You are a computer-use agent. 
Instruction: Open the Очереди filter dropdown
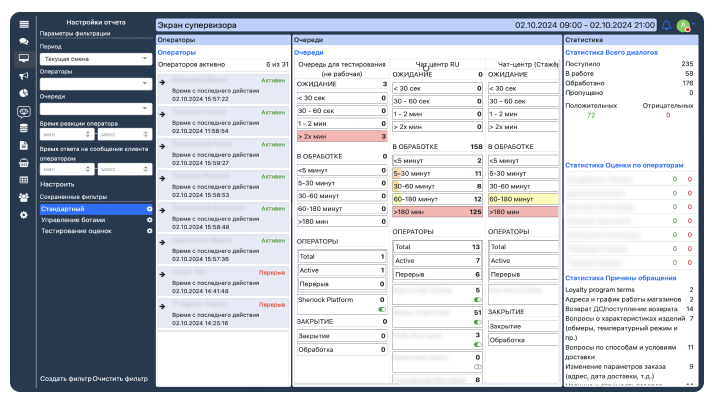pos(96,109)
